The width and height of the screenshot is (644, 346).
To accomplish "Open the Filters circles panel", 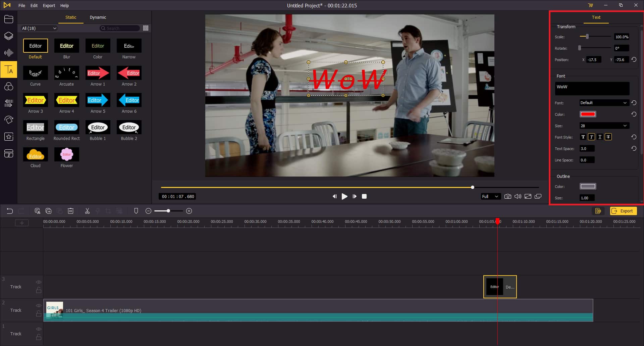I will [9, 87].
